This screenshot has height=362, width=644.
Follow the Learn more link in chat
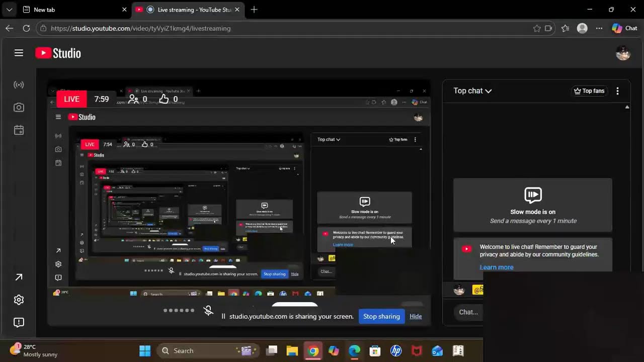click(x=497, y=267)
